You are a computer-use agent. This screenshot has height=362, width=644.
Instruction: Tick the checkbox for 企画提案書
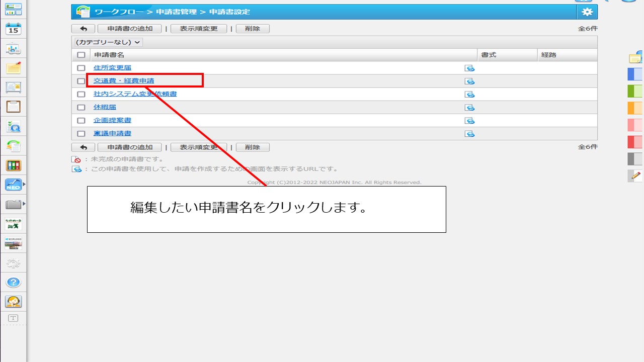[81, 121]
